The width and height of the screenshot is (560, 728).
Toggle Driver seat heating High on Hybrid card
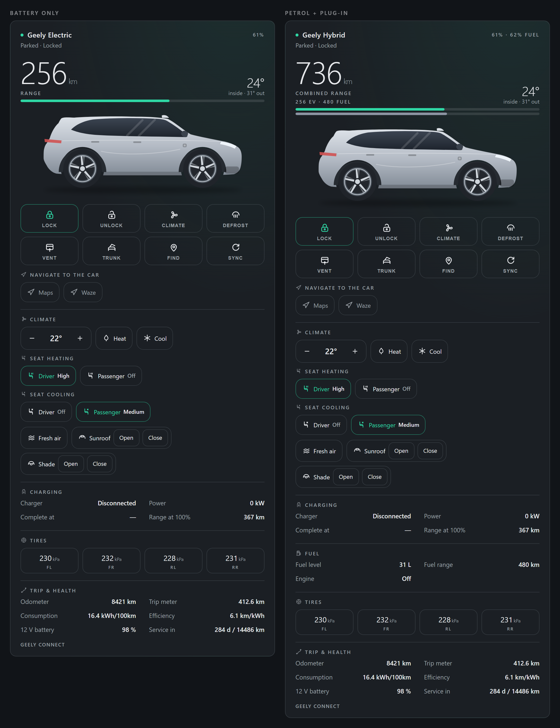pos(323,389)
